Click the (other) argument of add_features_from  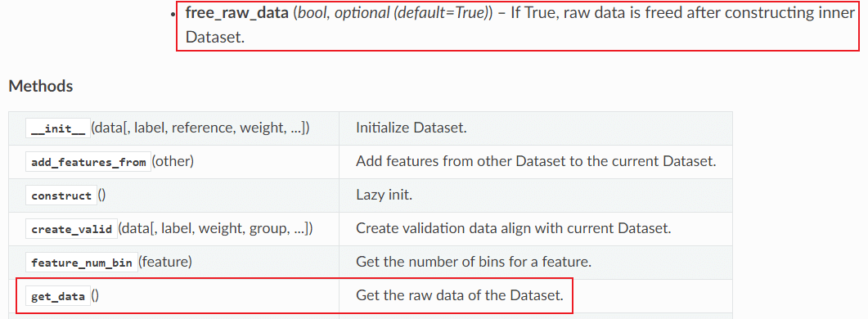[x=172, y=162]
